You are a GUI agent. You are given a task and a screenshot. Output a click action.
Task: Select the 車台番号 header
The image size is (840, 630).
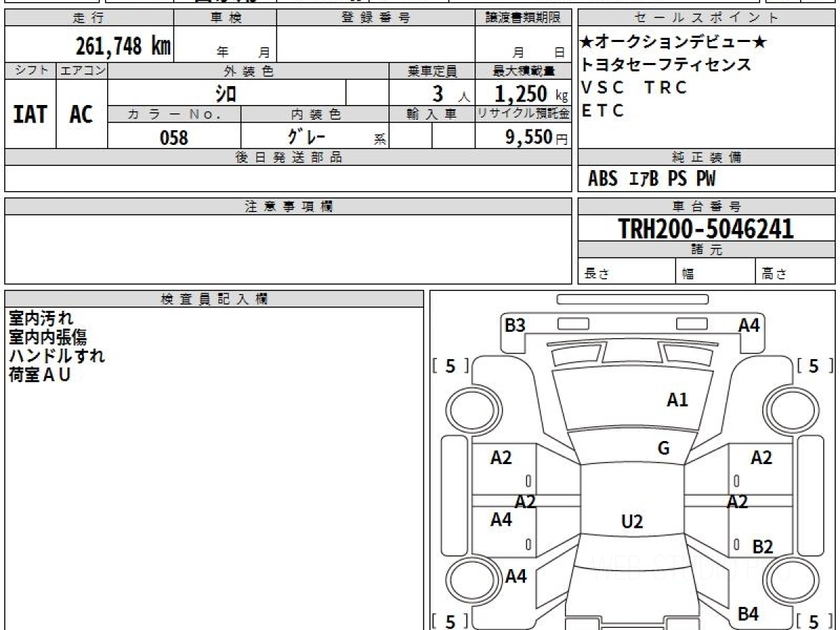(706, 206)
